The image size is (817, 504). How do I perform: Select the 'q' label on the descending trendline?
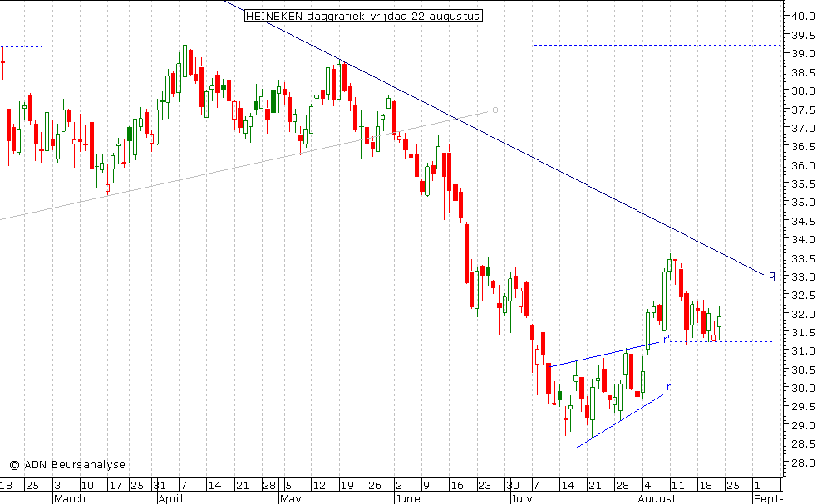[772, 276]
